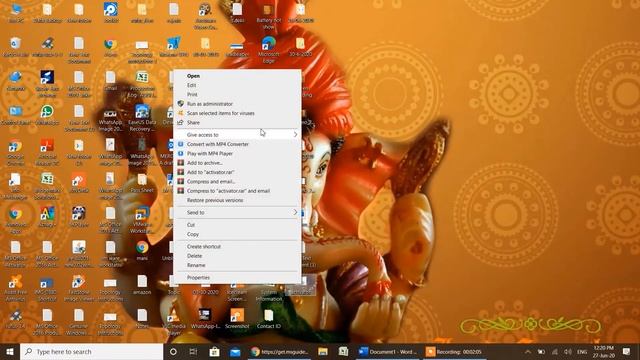Screen dimensions: 640x360
Task: Select the FastStone Image Viewer desktop shortcut
Action: click(78, 288)
